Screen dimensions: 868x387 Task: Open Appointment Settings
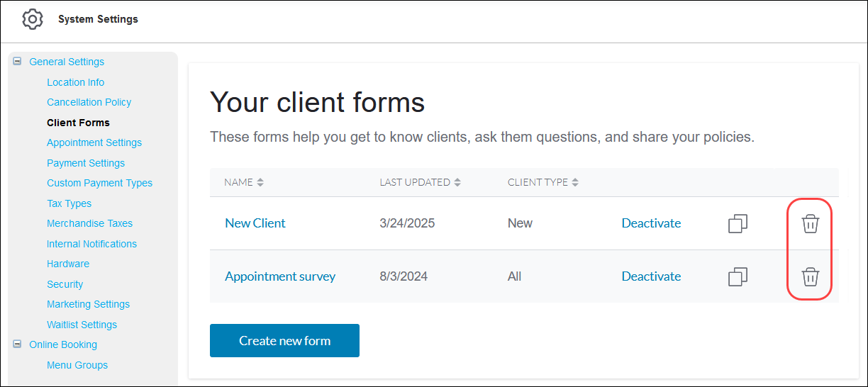pos(94,142)
